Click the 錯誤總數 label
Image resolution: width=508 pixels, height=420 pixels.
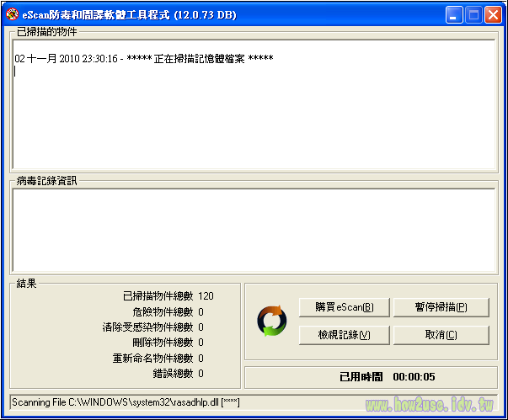173,374
